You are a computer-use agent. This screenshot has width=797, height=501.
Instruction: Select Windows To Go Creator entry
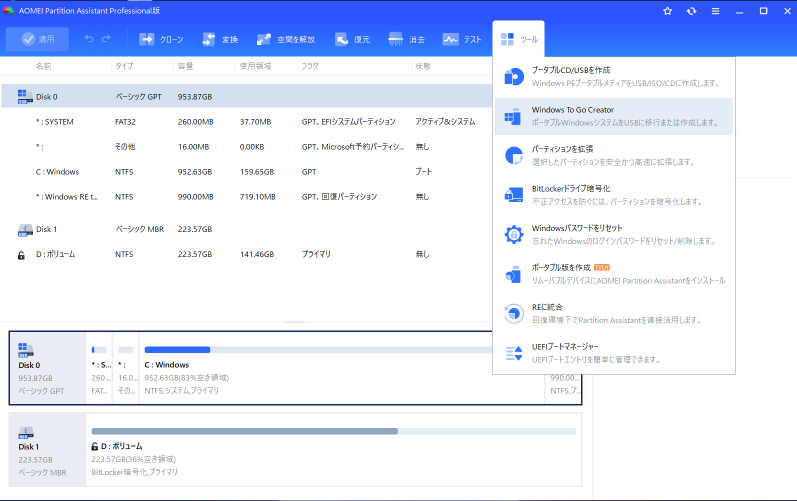click(614, 116)
